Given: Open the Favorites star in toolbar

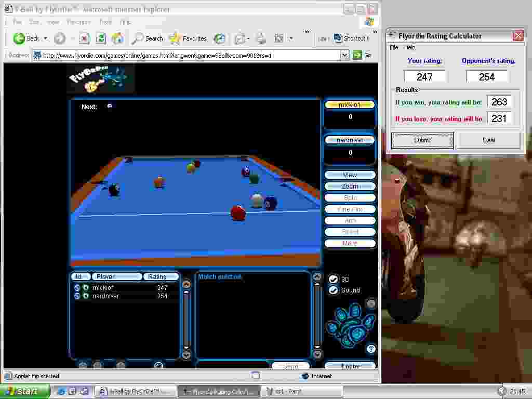Looking at the screenshot, I should (x=175, y=38).
